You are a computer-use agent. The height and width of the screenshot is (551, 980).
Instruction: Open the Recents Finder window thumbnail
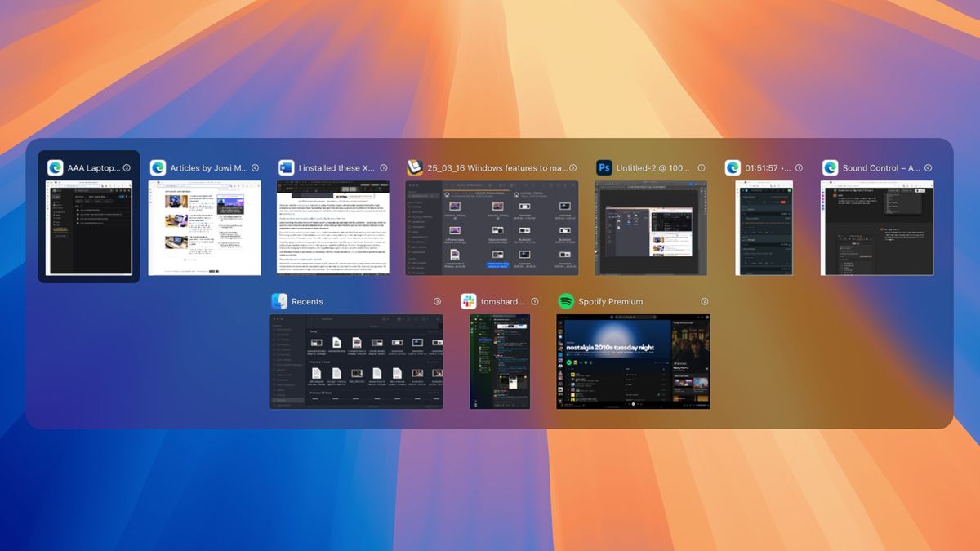tap(357, 361)
